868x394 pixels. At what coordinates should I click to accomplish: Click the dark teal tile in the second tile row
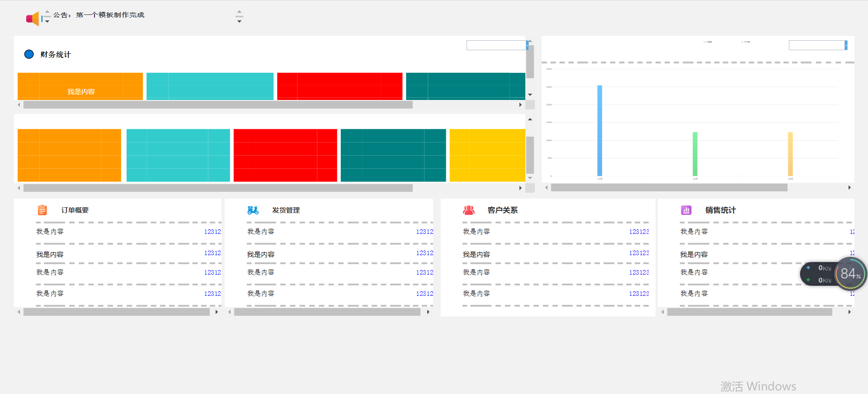393,156
